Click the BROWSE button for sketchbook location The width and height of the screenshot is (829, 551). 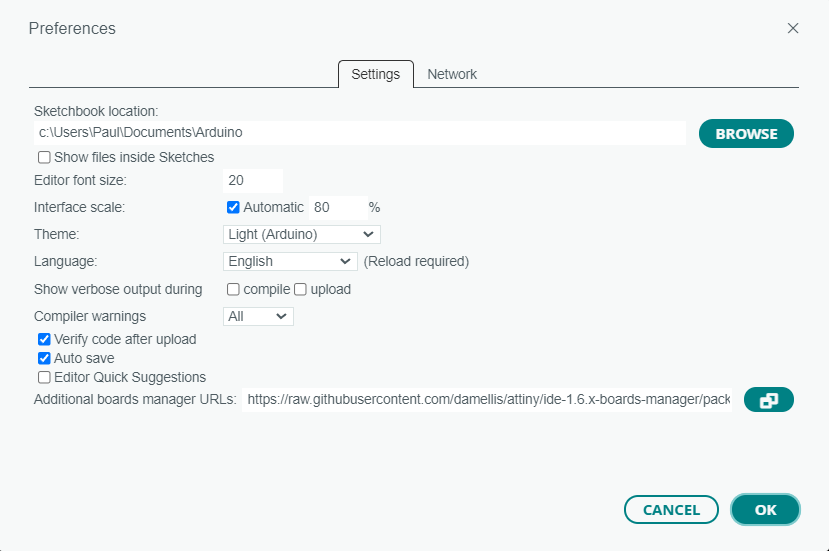(746, 134)
